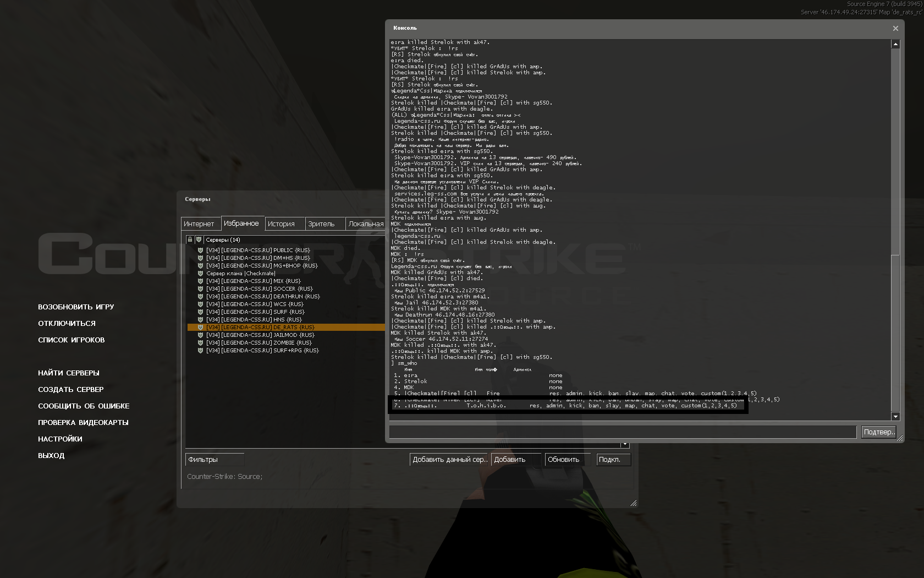Click the console line '4. MDK'

404,388
